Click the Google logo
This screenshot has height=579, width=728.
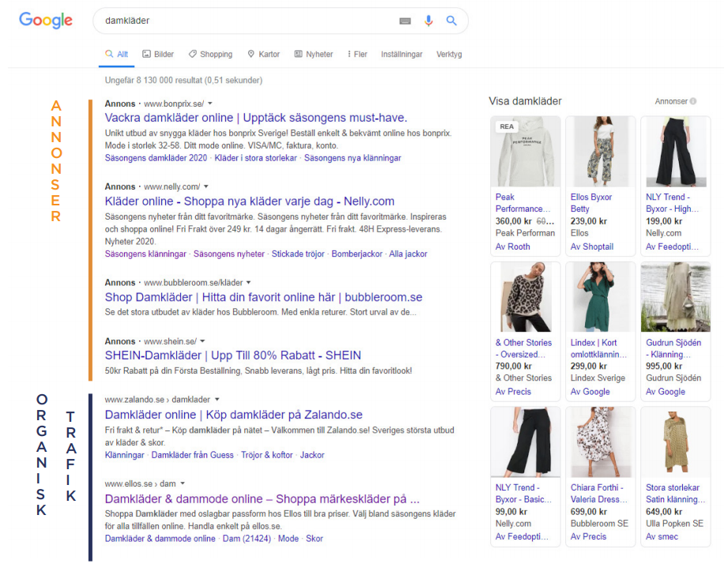click(x=46, y=20)
